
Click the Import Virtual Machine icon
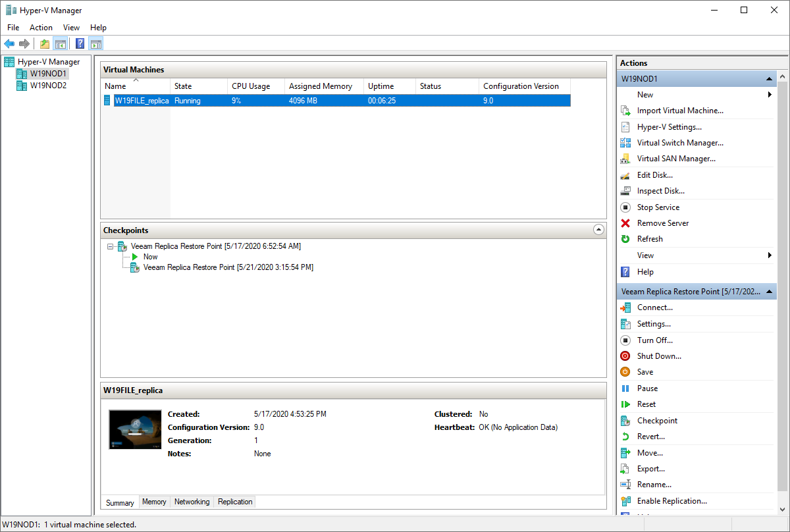click(x=625, y=111)
